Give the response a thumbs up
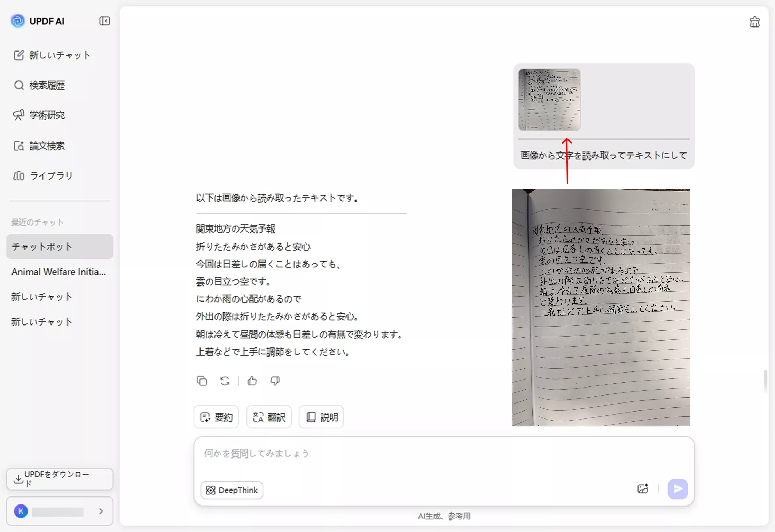Viewport: 775px width, 532px height. tap(252, 381)
